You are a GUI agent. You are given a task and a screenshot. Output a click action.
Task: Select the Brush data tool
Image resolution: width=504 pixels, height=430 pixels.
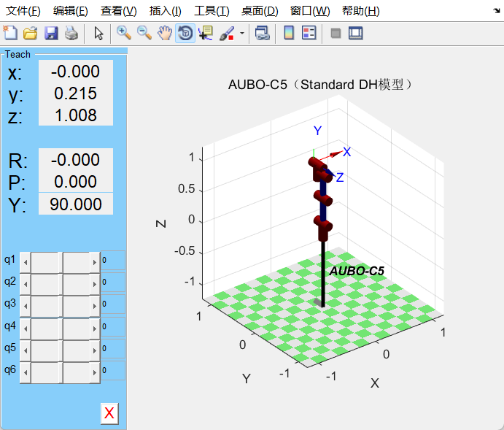tap(227, 33)
